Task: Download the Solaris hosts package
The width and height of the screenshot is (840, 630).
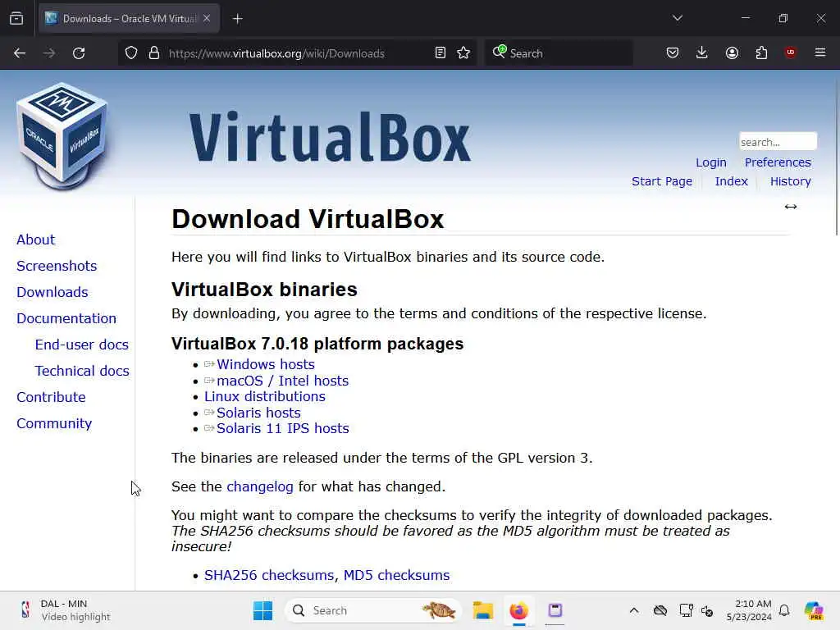Action: click(x=258, y=413)
